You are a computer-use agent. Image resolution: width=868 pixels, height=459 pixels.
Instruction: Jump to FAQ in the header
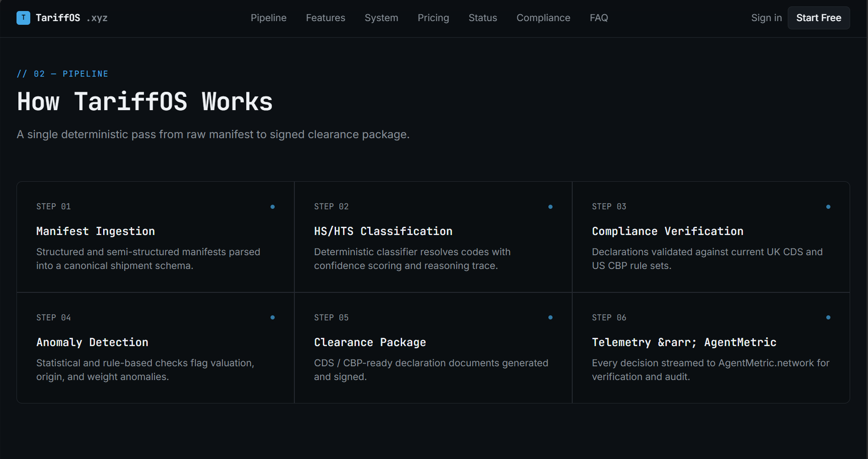click(x=599, y=18)
